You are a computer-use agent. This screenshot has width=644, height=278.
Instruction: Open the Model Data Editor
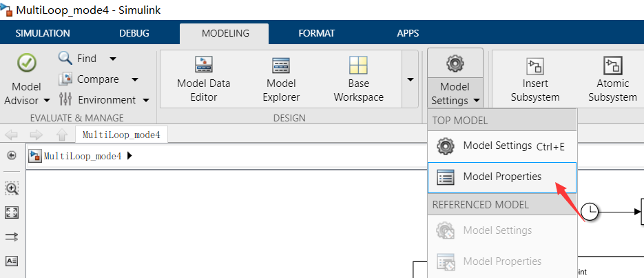[x=204, y=79]
